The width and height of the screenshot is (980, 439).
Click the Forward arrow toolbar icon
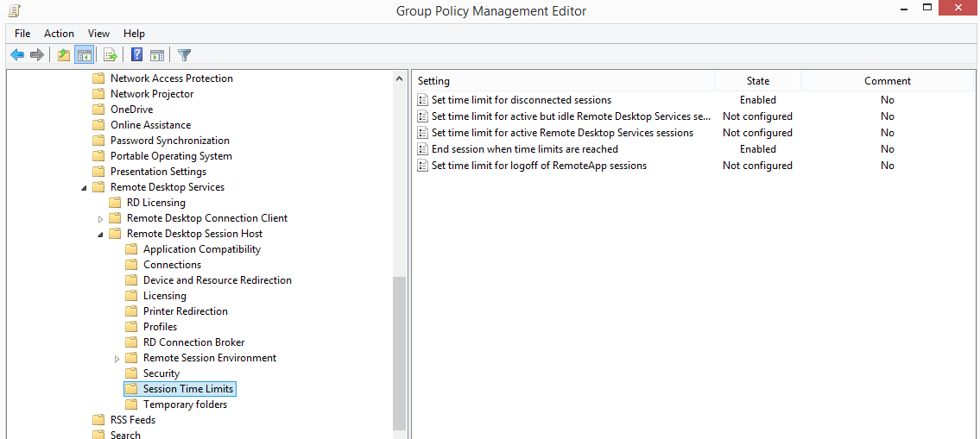(x=37, y=55)
